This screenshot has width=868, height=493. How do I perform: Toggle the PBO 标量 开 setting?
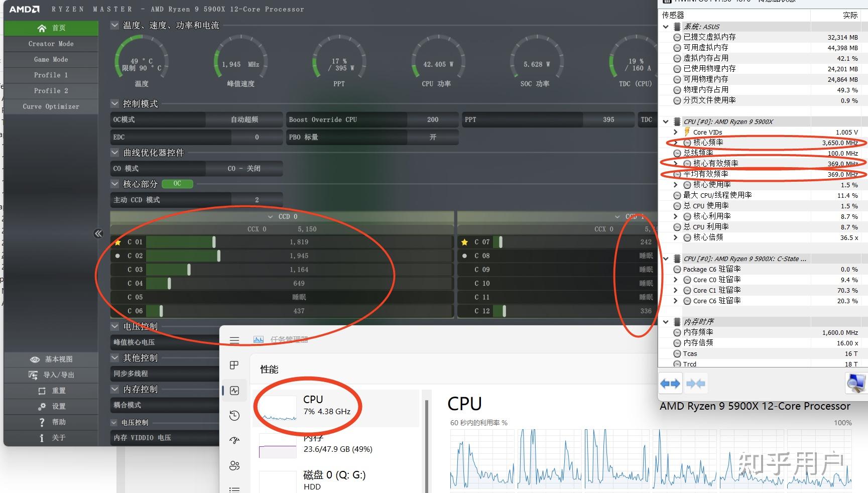tap(433, 137)
